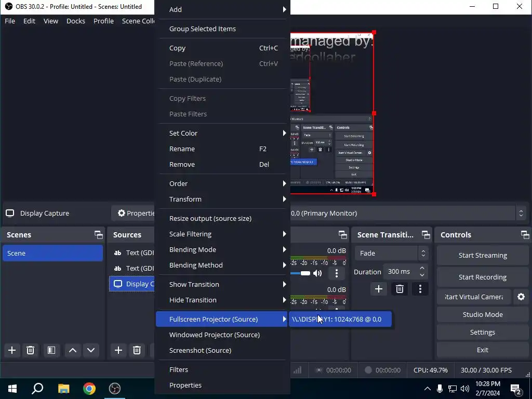
Task: Open transition properties three-dot menu
Action: [420, 289]
